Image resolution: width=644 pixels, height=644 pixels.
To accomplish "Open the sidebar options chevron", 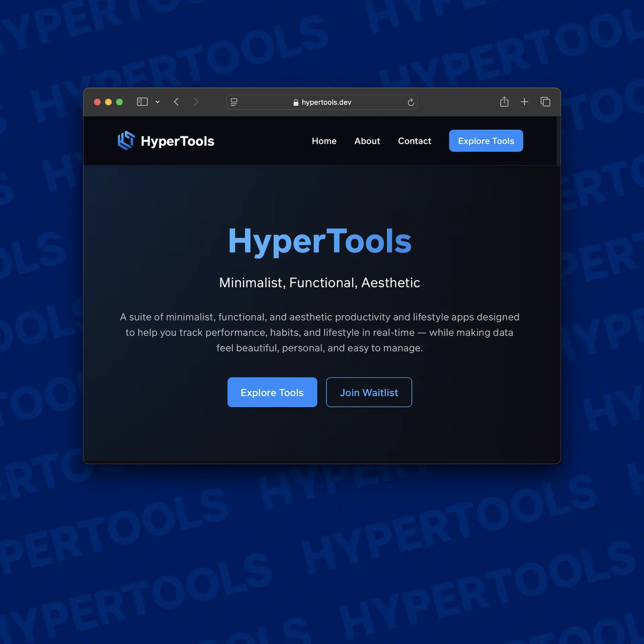I will pos(157,102).
